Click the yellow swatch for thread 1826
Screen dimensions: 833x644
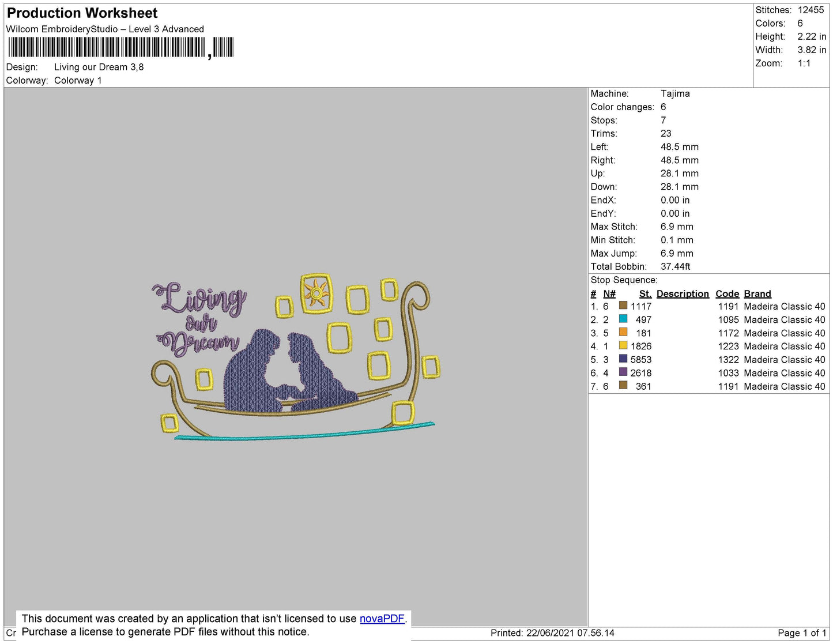coord(623,345)
